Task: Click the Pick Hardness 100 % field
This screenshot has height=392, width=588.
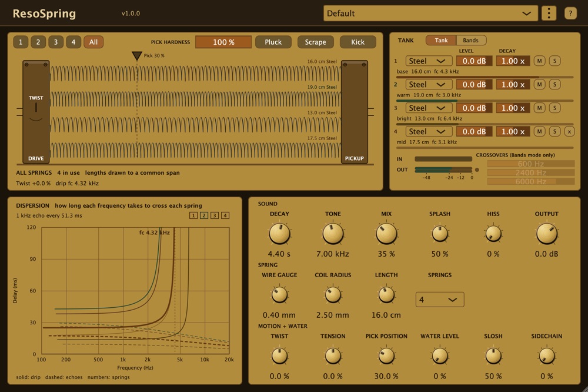Action: [223, 42]
